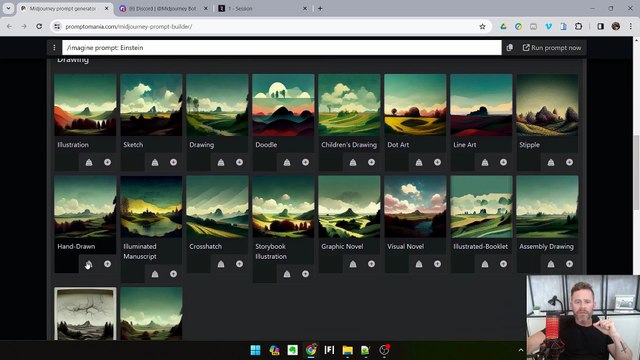640x360 pixels.
Task: Click Run prompt now button
Action: pos(552,48)
